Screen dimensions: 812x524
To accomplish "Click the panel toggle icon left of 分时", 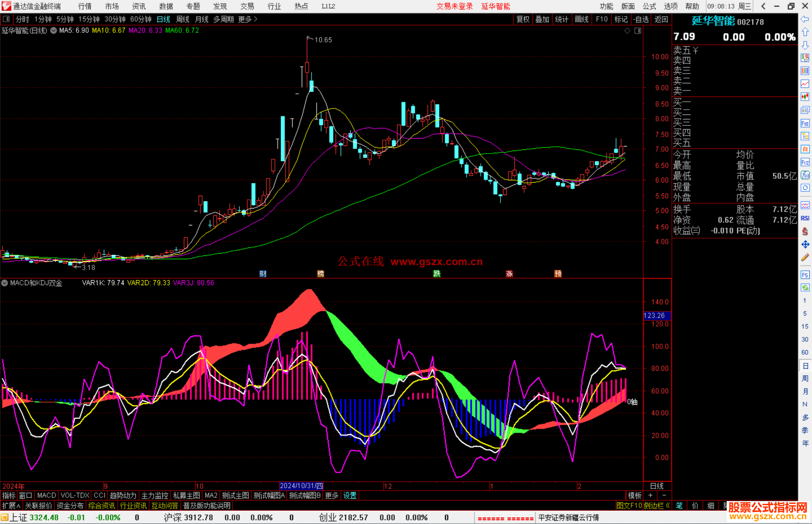I will coord(6,19).
